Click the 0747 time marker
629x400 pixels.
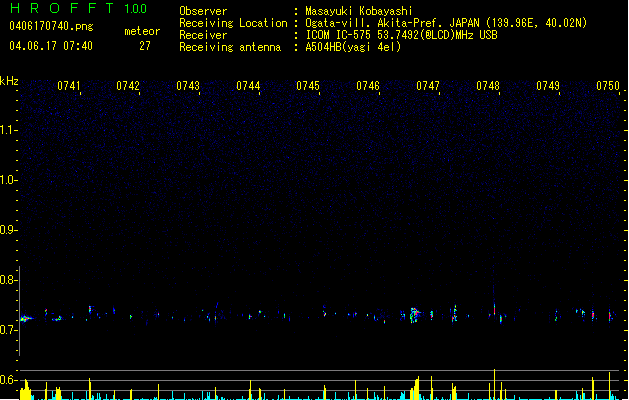coord(428,86)
